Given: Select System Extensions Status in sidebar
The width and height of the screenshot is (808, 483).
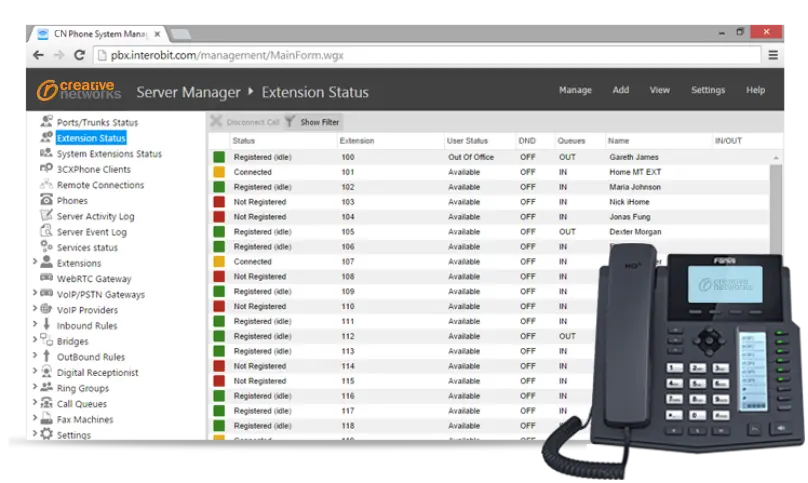Looking at the screenshot, I should pos(109,154).
